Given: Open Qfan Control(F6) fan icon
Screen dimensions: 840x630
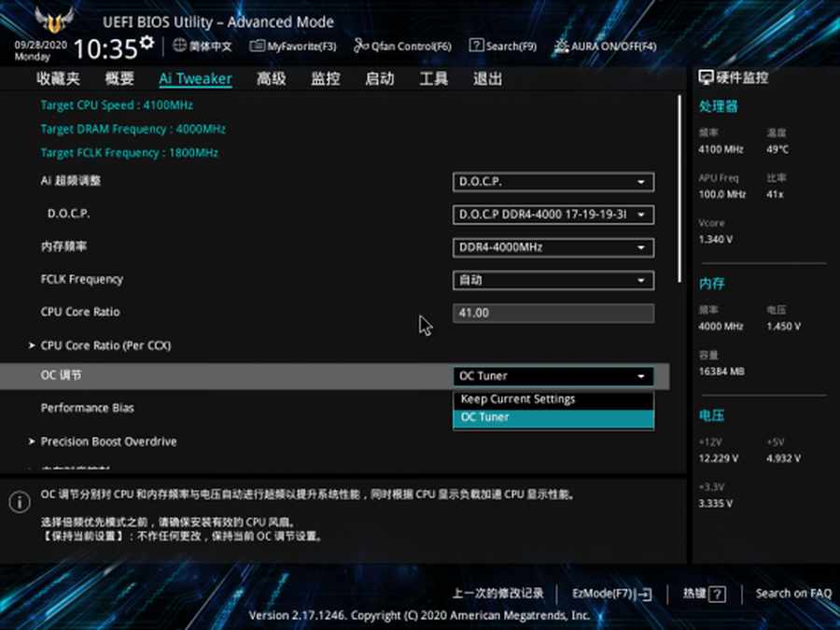Looking at the screenshot, I should (x=361, y=46).
